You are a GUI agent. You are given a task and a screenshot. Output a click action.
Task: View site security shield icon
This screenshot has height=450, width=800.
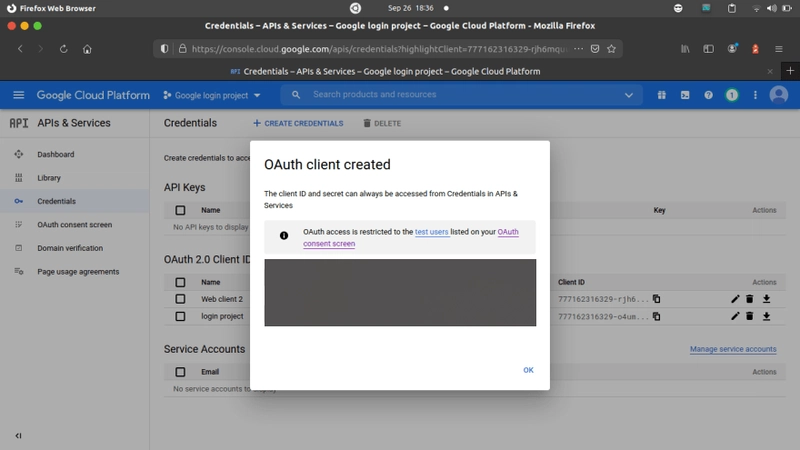click(164, 49)
